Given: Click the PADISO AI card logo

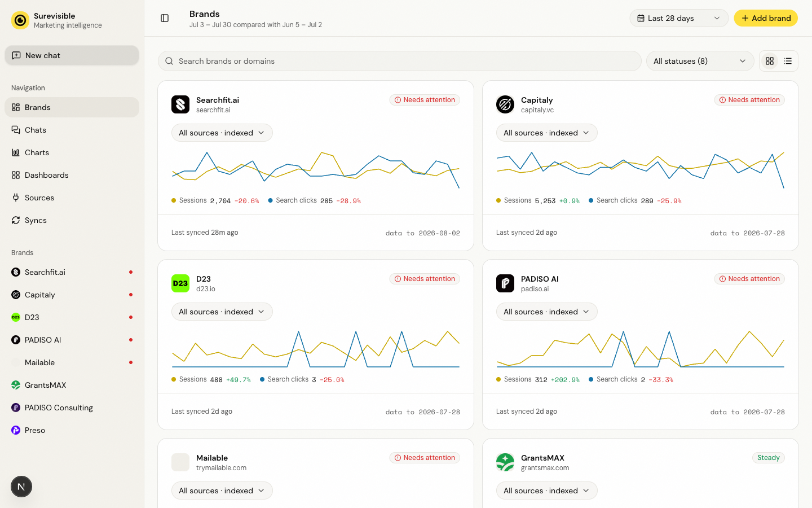Looking at the screenshot, I should [505, 283].
